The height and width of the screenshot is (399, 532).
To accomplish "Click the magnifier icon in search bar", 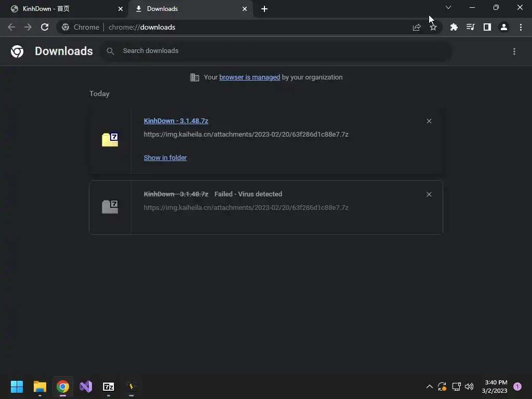I will [110, 51].
